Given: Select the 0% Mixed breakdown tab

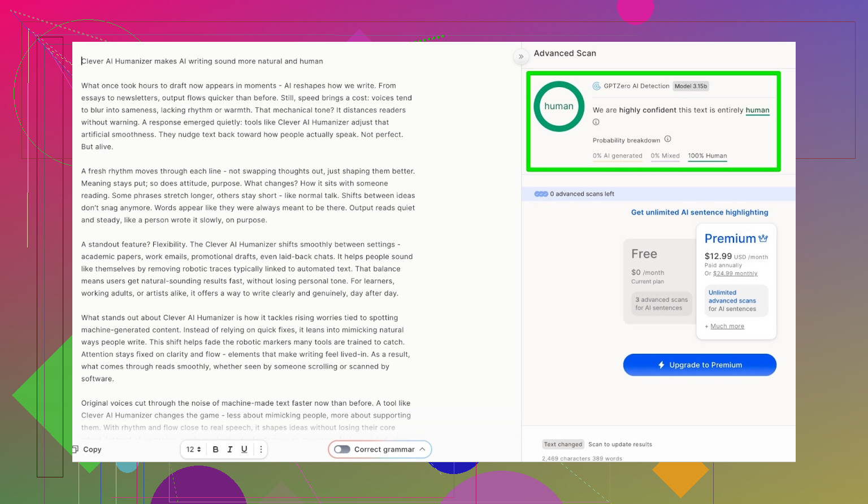Looking at the screenshot, I should pos(665,156).
